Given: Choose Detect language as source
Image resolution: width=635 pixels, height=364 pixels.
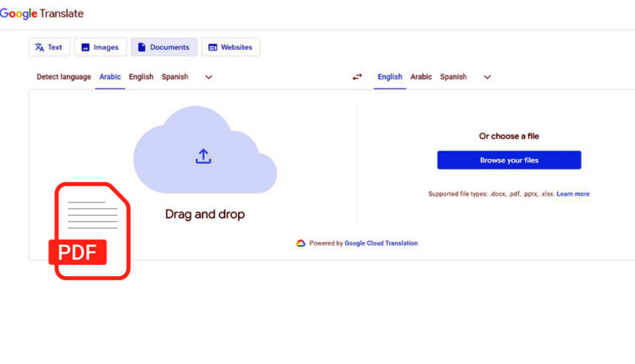Looking at the screenshot, I should click(63, 77).
